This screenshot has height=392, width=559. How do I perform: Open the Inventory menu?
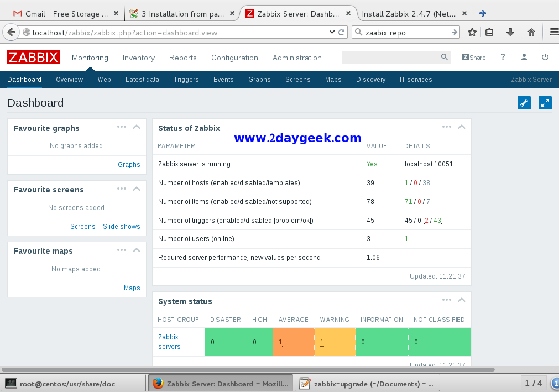[139, 58]
